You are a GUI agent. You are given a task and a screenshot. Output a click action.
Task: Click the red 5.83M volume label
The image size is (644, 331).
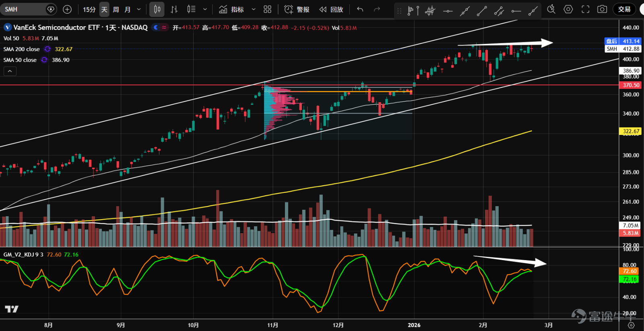pyautogui.click(x=630, y=233)
